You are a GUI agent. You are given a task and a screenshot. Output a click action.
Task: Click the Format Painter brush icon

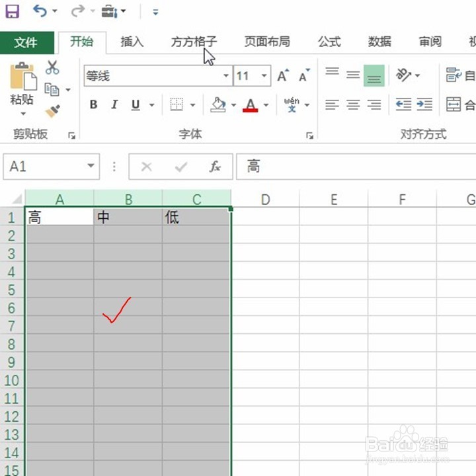pos(53,111)
